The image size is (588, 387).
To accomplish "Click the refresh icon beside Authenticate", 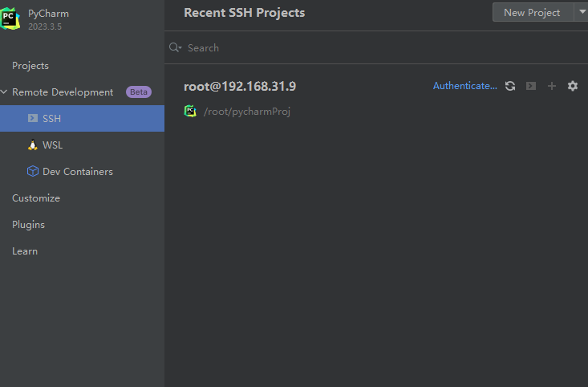I will (510, 86).
